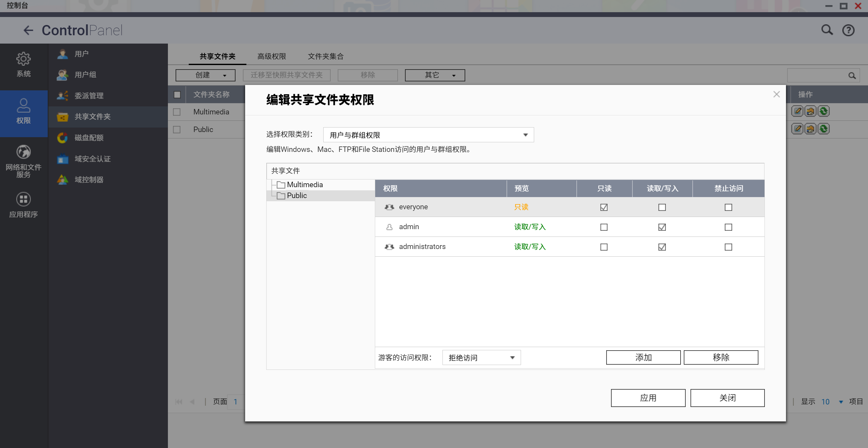Check deny access box for admin
Viewport: 868px width, 448px height.
pyautogui.click(x=728, y=227)
